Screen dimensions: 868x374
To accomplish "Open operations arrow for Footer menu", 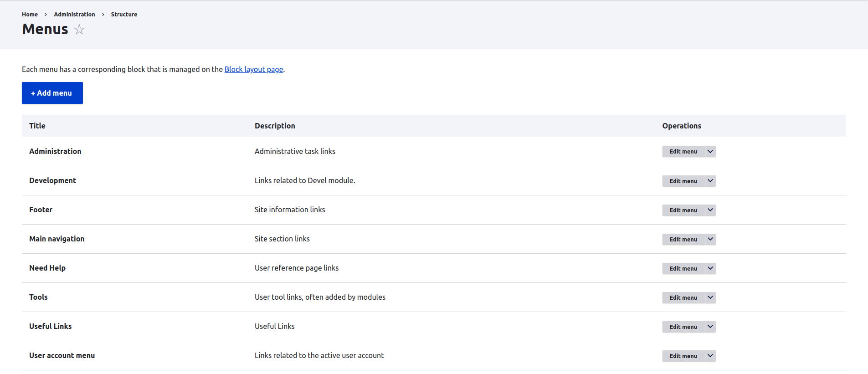I will [x=710, y=210].
